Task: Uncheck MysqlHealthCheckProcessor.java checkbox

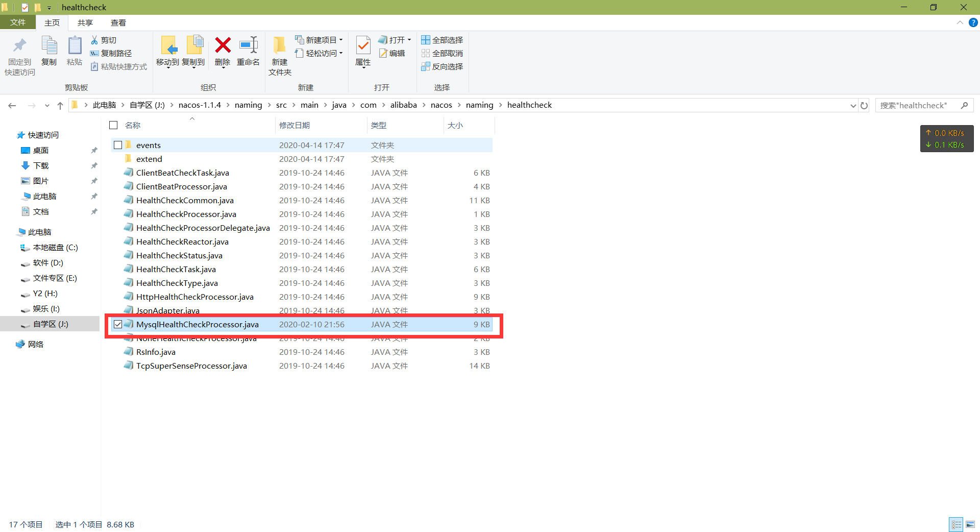Action: pyautogui.click(x=118, y=324)
